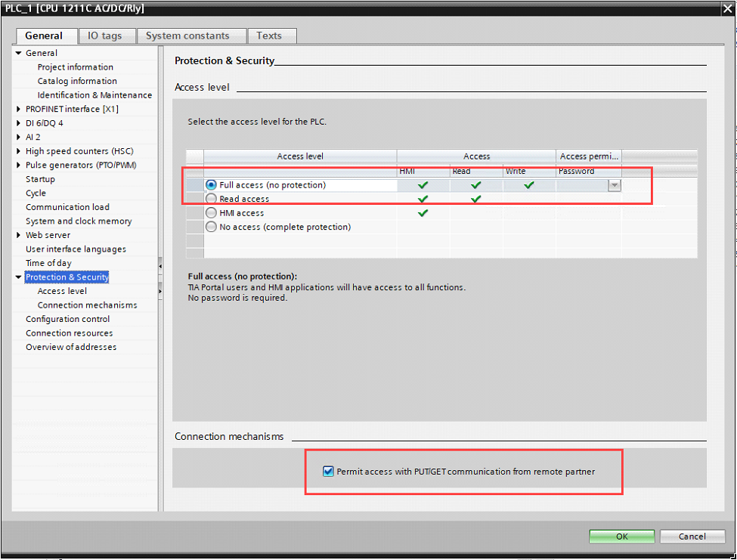
Task: Choose No access (complete protection) option
Action: pyautogui.click(x=212, y=227)
